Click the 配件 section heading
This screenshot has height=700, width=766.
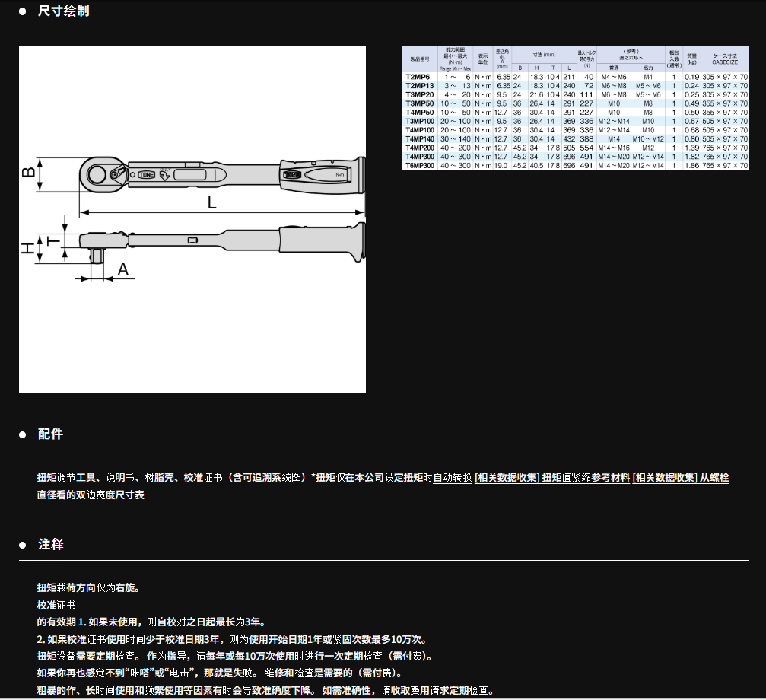[x=50, y=434]
